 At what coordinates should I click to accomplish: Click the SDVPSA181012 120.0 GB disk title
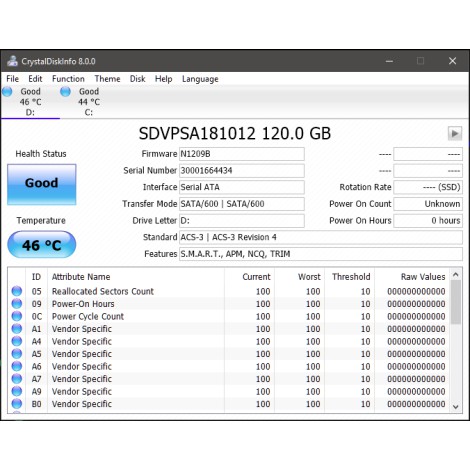tap(235, 134)
